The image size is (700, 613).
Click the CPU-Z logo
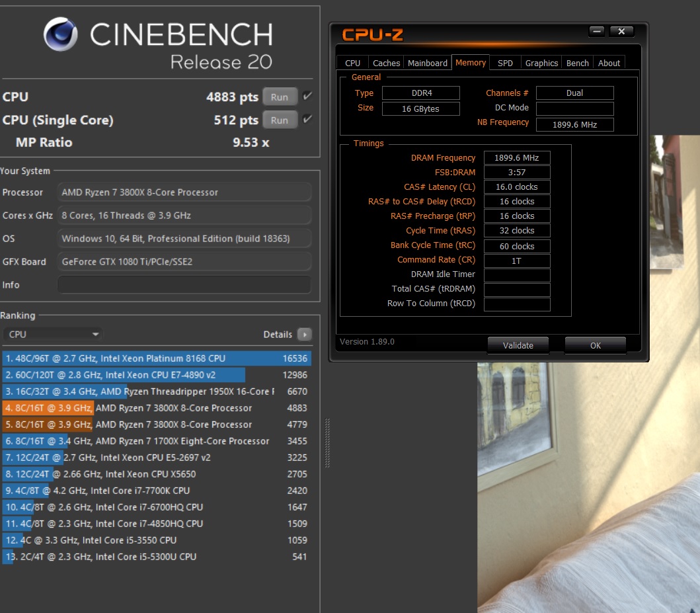pos(372,35)
